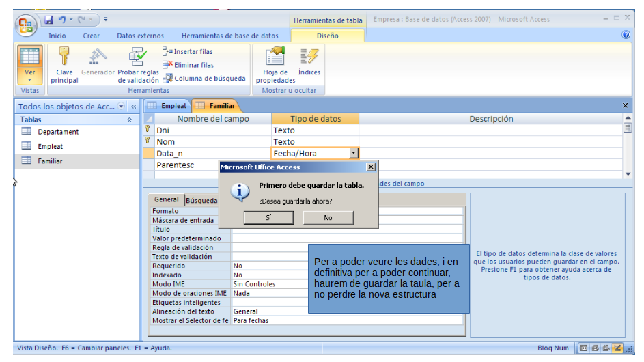Click the select-all corner of field grid
The height and width of the screenshot is (362, 644).
click(x=149, y=119)
